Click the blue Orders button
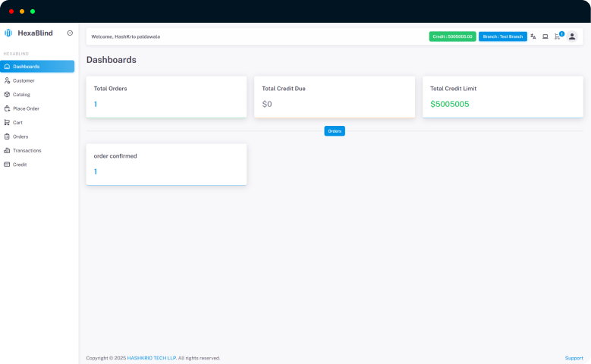The image size is (591, 364). pos(335,131)
